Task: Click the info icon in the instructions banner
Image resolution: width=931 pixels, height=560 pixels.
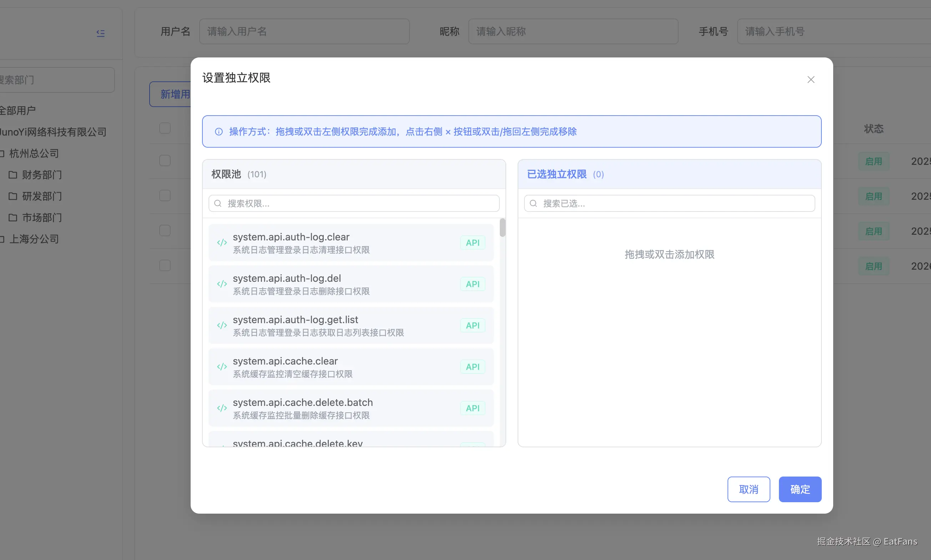Action: coord(219,131)
